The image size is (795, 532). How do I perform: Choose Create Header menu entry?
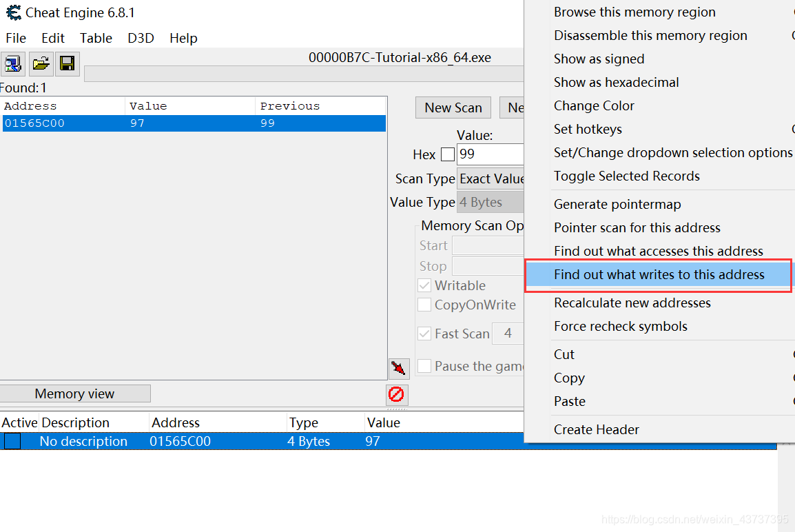tap(597, 429)
